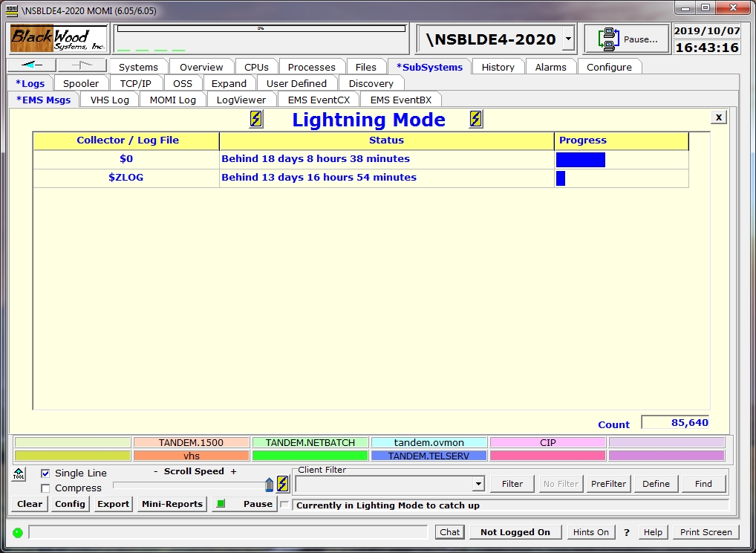Click the BlackWood Systems logo

59,39
